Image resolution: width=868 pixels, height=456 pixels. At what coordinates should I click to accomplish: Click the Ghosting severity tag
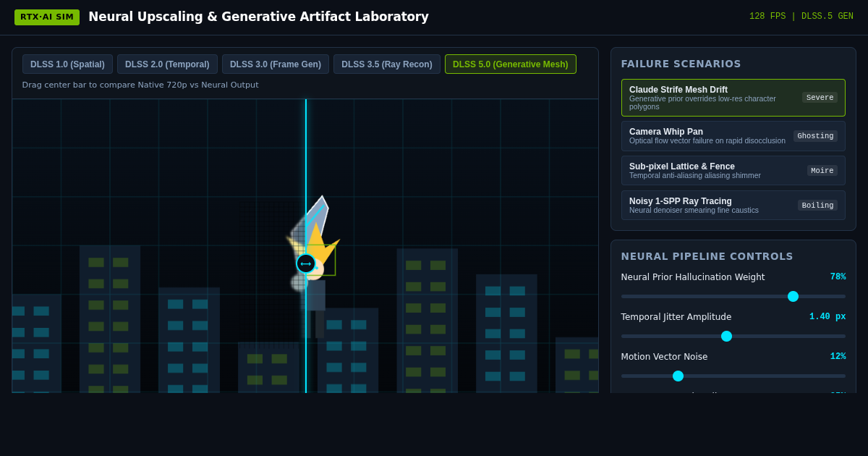(815, 136)
